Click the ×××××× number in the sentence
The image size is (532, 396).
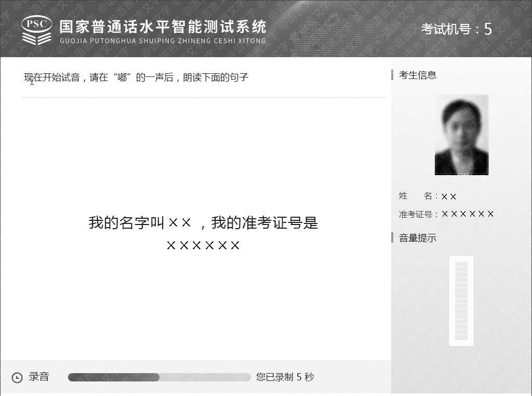pyautogui.click(x=203, y=245)
